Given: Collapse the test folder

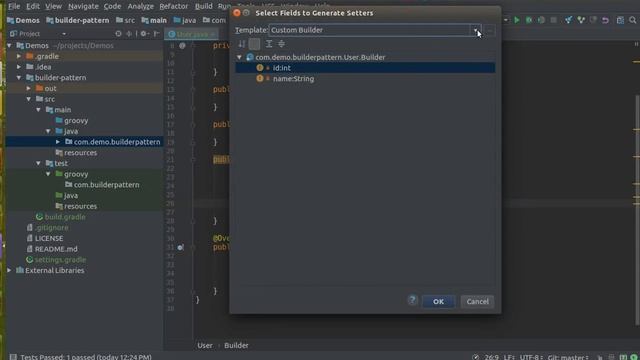Looking at the screenshot, I should (39, 163).
